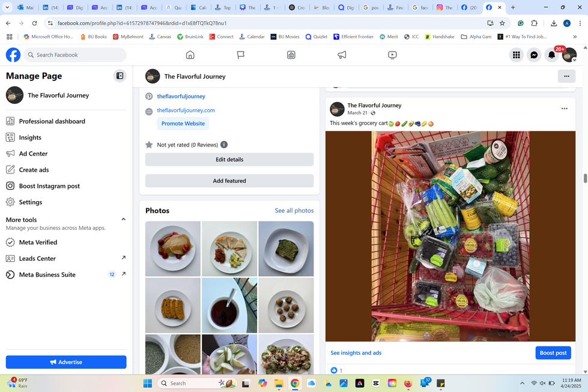The height and width of the screenshot is (392, 588).
Task: Go back with the browser back arrow
Action: click(x=8, y=23)
